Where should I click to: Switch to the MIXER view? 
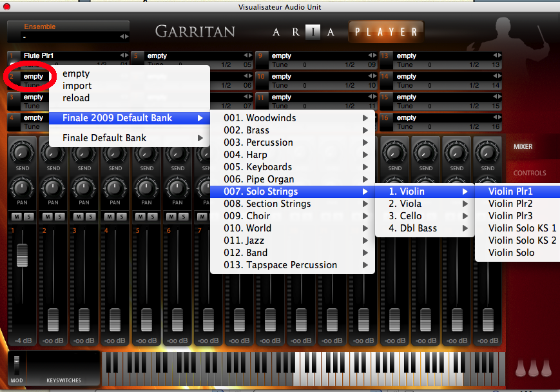click(x=523, y=147)
